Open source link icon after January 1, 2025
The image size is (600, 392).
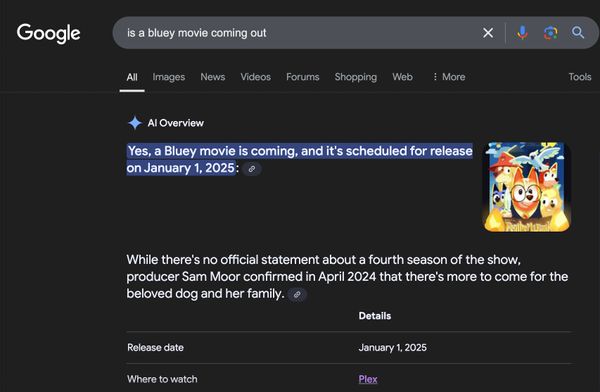pos(252,169)
